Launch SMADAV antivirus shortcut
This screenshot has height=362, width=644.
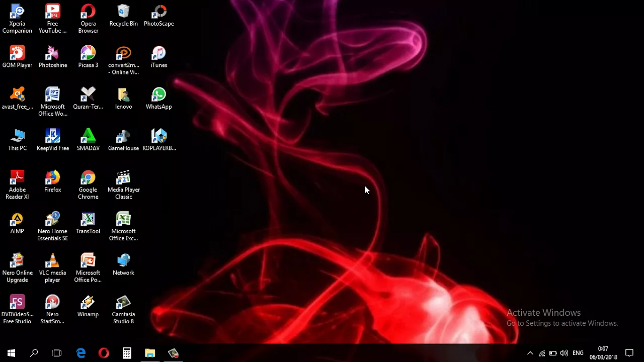pyautogui.click(x=88, y=140)
